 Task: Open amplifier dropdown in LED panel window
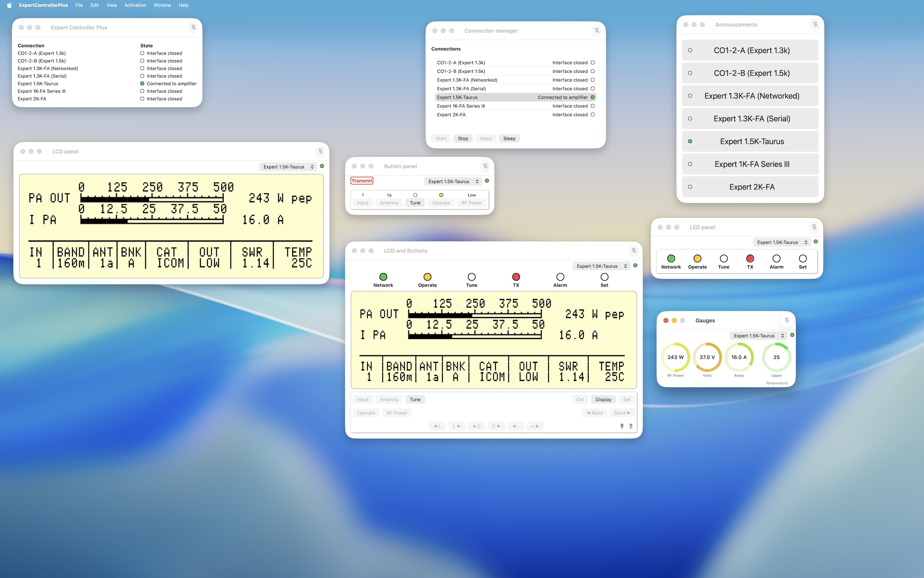pos(782,242)
